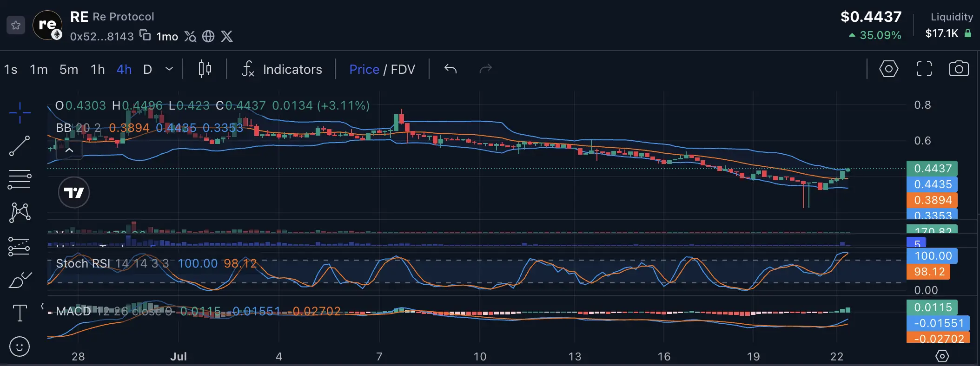Open the Indicators menu
Screen dimensions: 980x366
[282, 69]
